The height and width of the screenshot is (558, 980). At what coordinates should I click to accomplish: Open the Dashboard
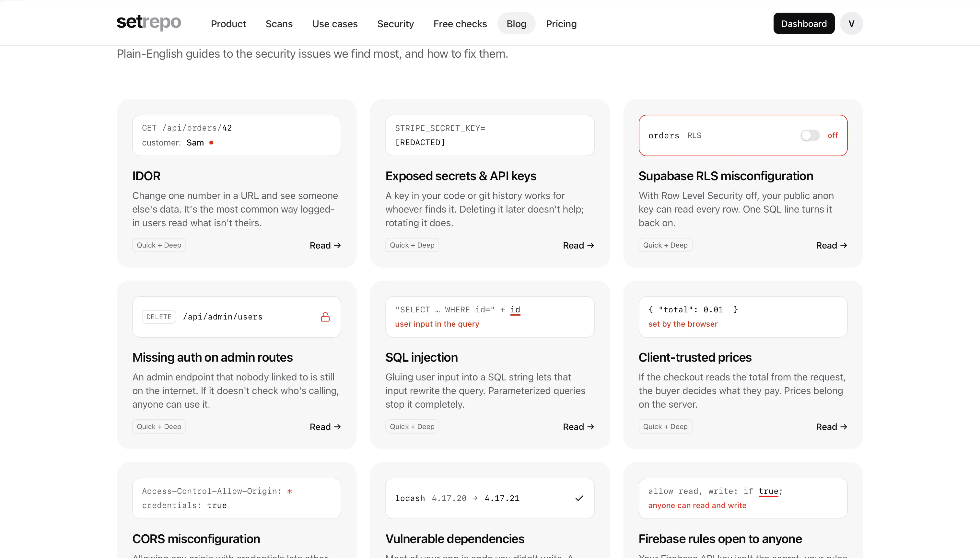pos(804,23)
